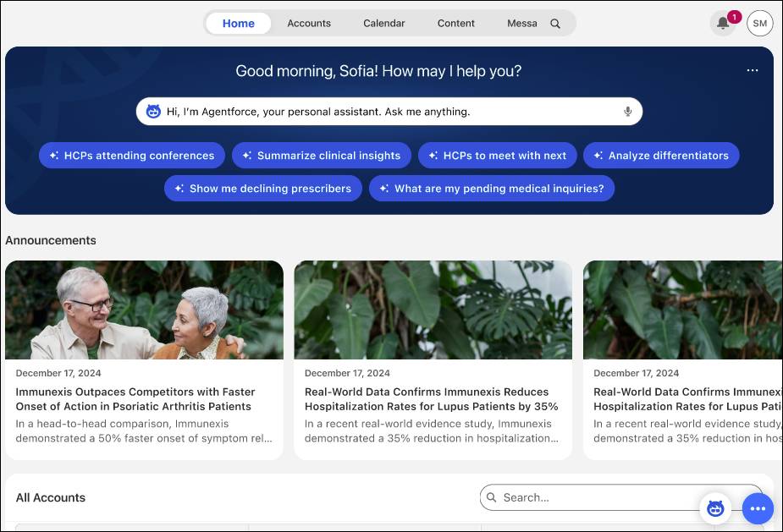Go to the Content page
The height and width of the screenshot is (532, 783).
[x=455, y=23]
